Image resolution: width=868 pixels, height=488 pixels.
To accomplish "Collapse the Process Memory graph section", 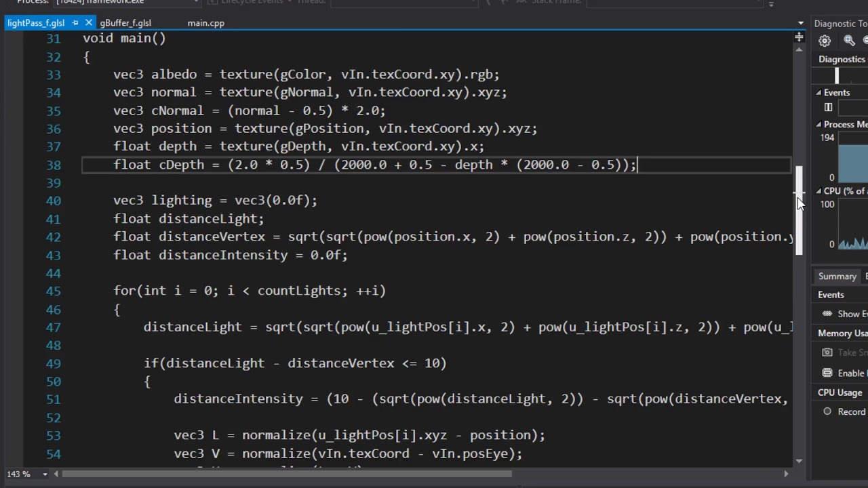I will point(818,125).
